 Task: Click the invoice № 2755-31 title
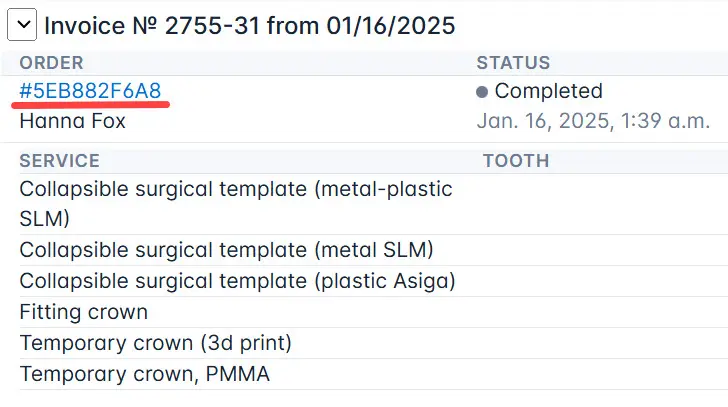point(250,25)
